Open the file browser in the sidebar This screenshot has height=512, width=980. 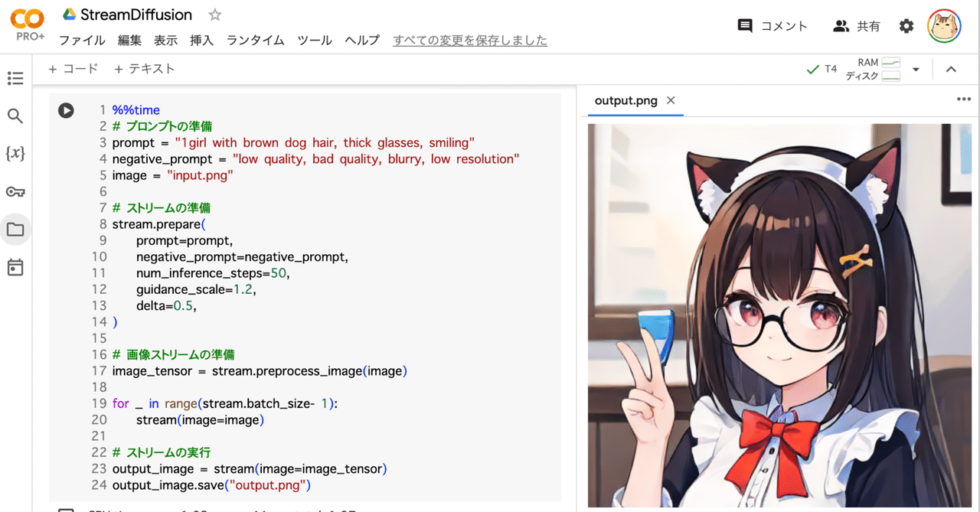click(x=15, y=229)
